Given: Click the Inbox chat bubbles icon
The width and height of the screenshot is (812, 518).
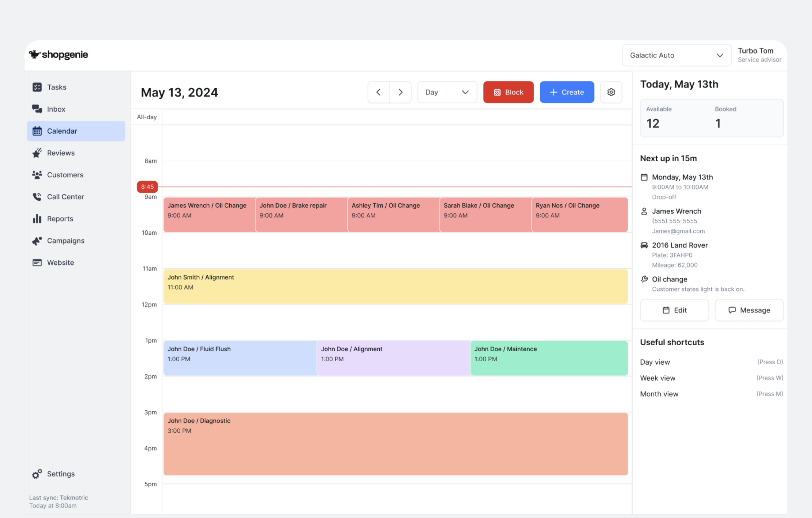Looking at the screenshot, I should pyautogui.click(x=37, y=109).
